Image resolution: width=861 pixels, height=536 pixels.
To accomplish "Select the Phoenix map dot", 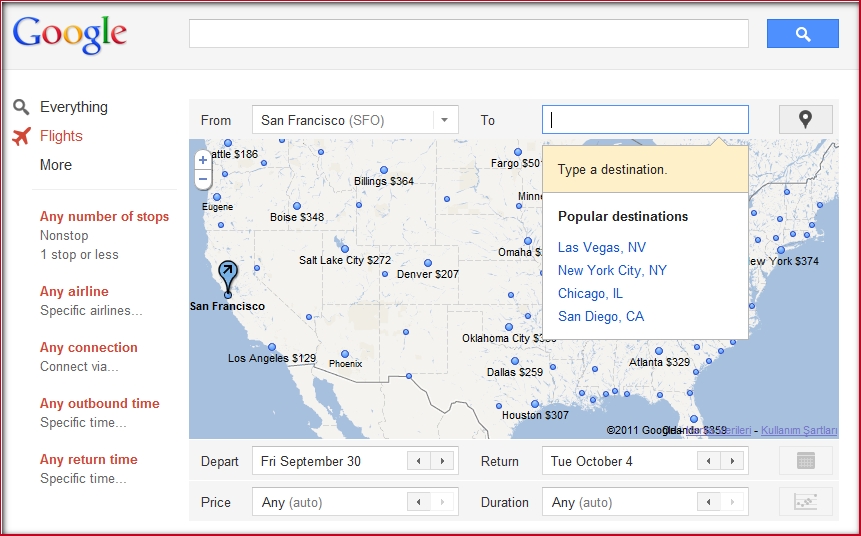I will 345,354.
